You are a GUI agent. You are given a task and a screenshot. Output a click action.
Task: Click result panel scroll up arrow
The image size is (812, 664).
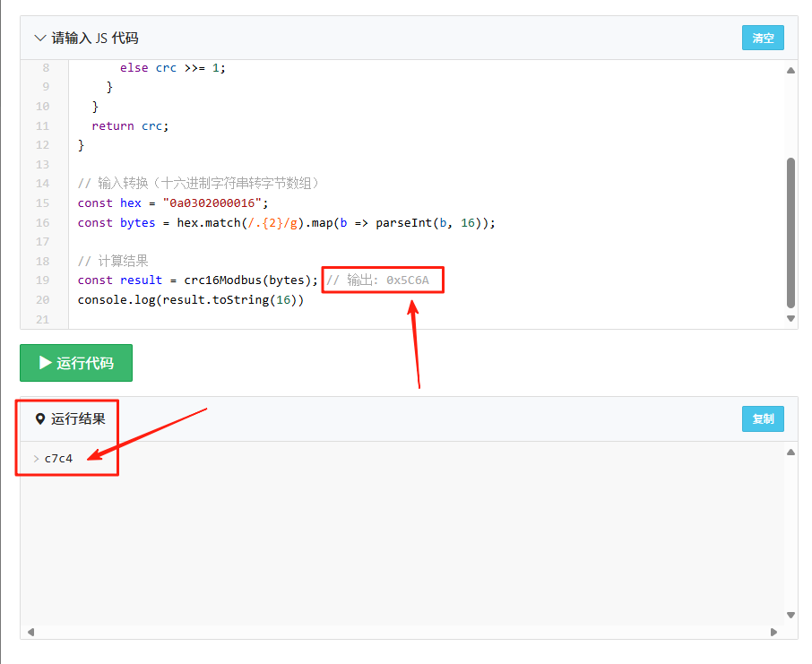coord(790,453)
